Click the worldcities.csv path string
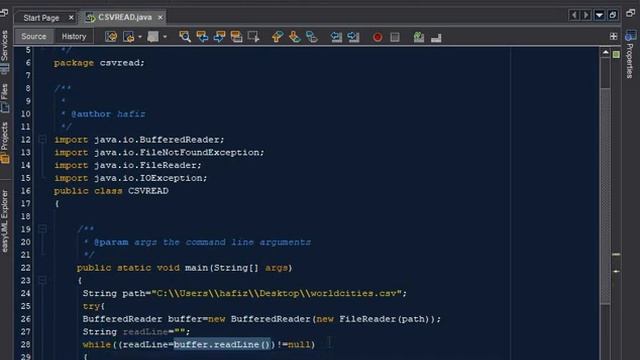The width and height of the screenshot is (640, 360). (277, 293)
